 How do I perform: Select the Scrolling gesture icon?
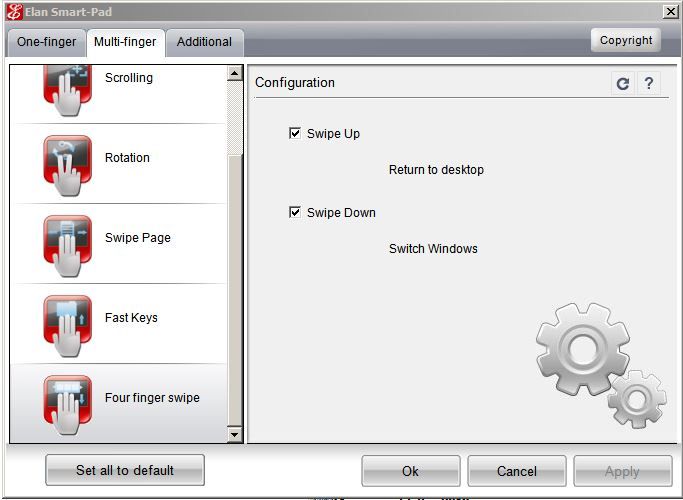click(68, 90)
